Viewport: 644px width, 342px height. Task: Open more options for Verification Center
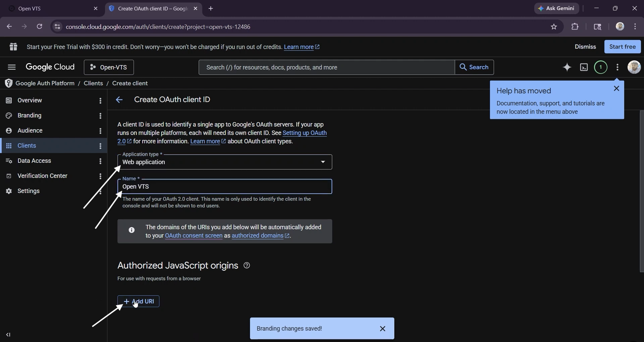100,176
